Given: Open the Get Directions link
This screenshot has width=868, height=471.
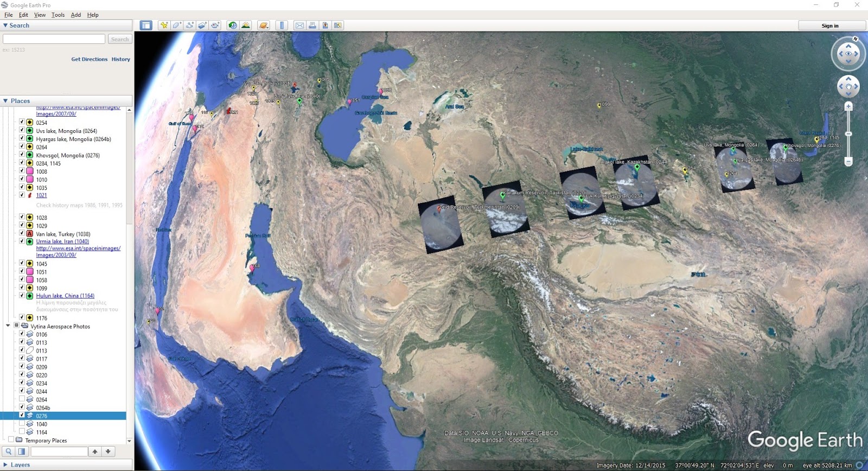Looking at the screenshot, I should pos(90,59).
